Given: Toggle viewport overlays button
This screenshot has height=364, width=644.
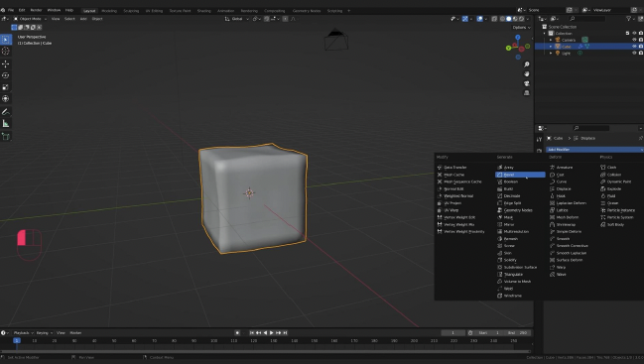Looking at the screenshot, I should [479, 19].
